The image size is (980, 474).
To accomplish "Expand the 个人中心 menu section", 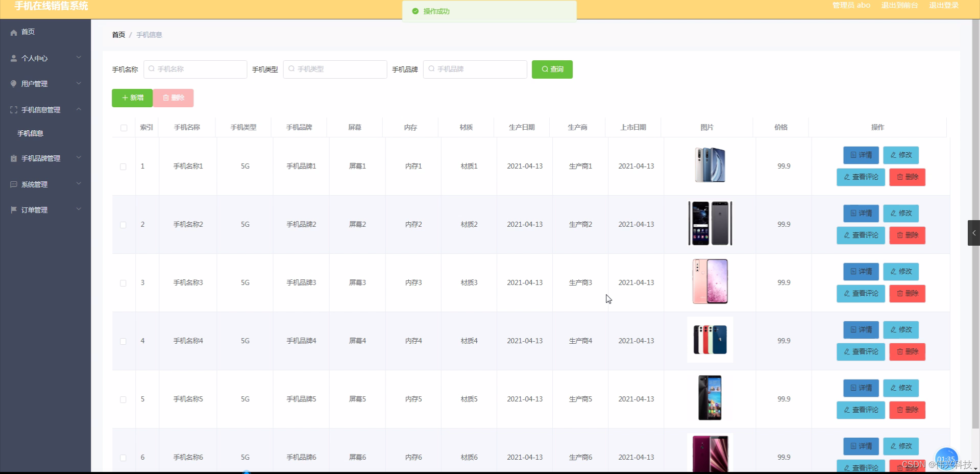I will click(x=79, y=58).
